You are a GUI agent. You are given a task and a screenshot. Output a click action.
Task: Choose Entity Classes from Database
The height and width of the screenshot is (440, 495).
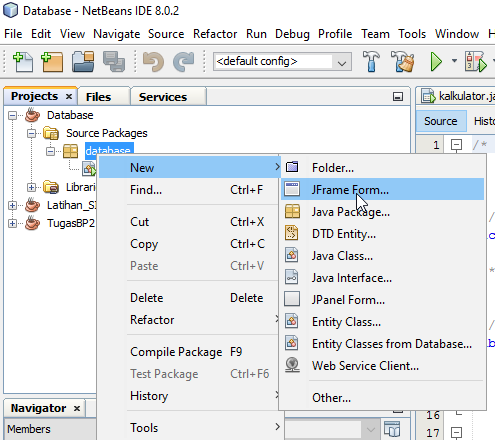pyautogui.click(x=382, y=344)
